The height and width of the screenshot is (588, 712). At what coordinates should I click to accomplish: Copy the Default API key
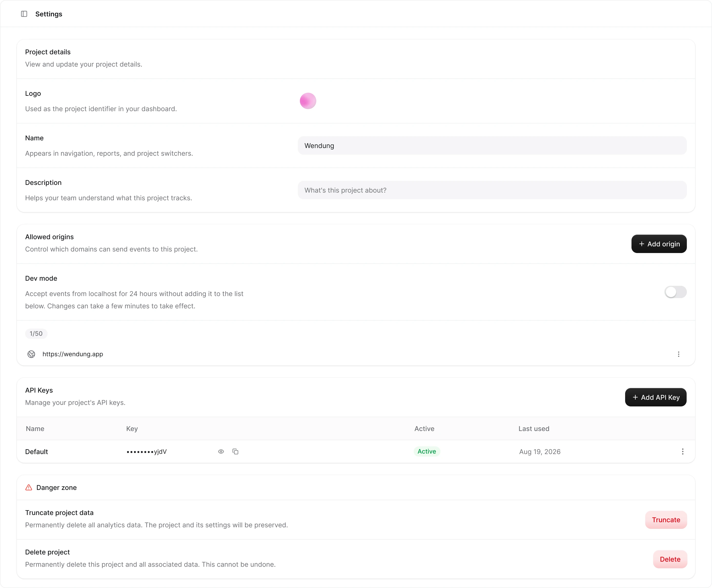pyautogui.click(x=236, y=451)
